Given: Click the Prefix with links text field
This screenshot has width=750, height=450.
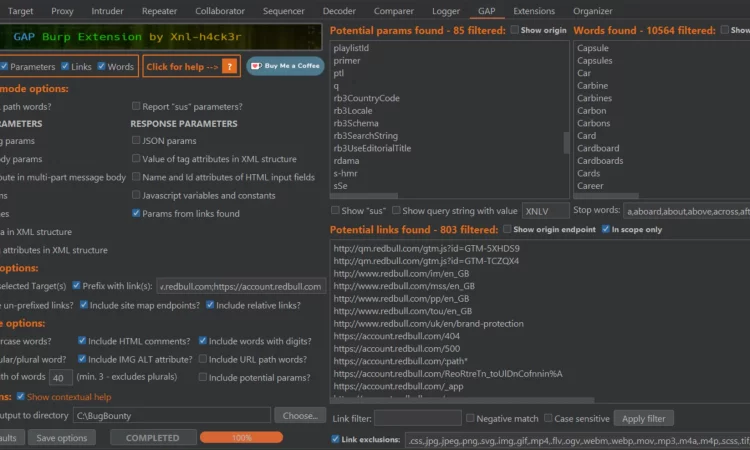Looking at the screenshot, I should coord(241,286).
